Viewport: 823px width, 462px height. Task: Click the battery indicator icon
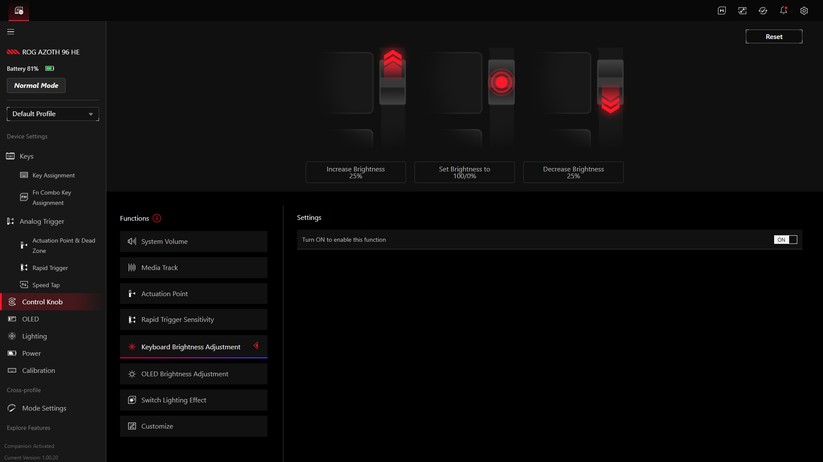49,68
